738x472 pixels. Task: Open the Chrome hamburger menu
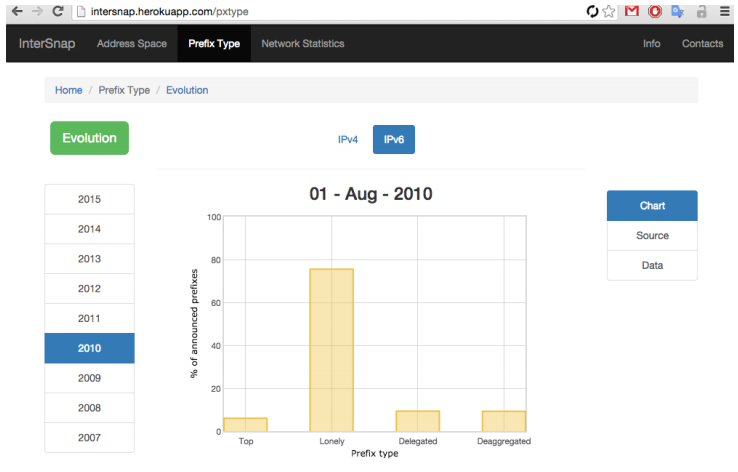click(725, 11)
